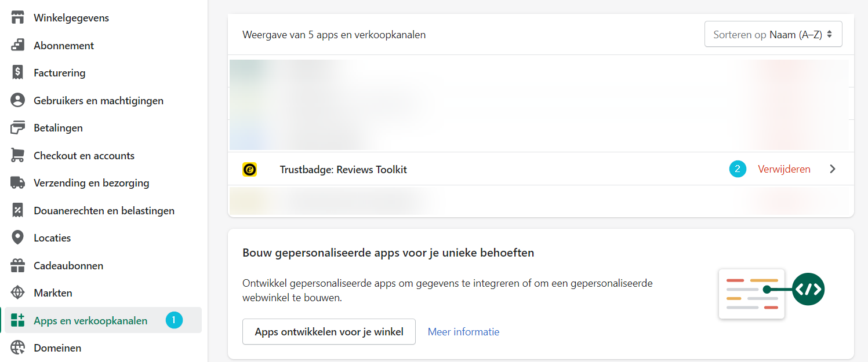Click the Verzending en bezorging truck icon
The height and width of the screenshot is (362, 868).
tap(18, 183)
